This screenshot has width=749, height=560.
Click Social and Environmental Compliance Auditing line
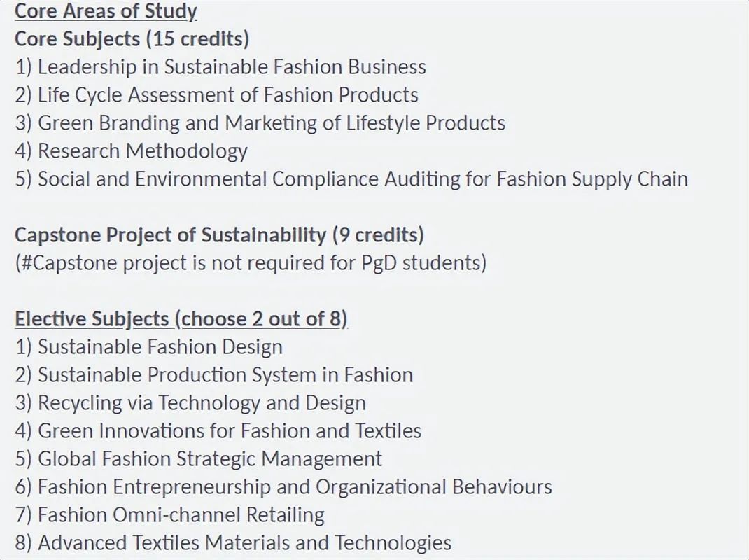pyautogui.click(x=351, y=179)
